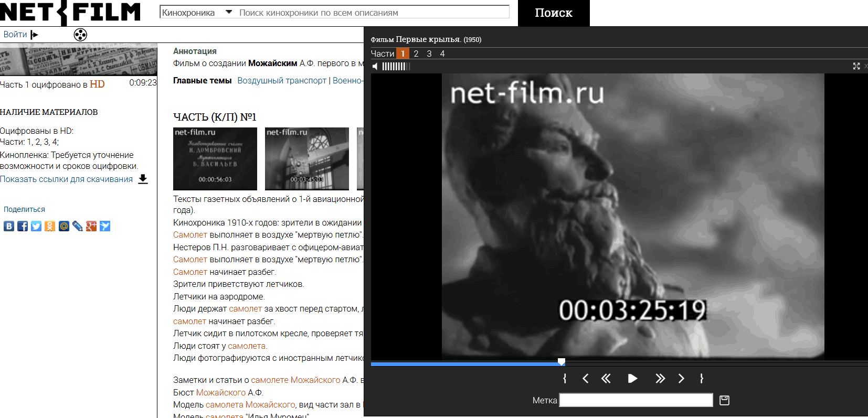Open the Воздушный транспорт theme link

click(x=282, y=81)
